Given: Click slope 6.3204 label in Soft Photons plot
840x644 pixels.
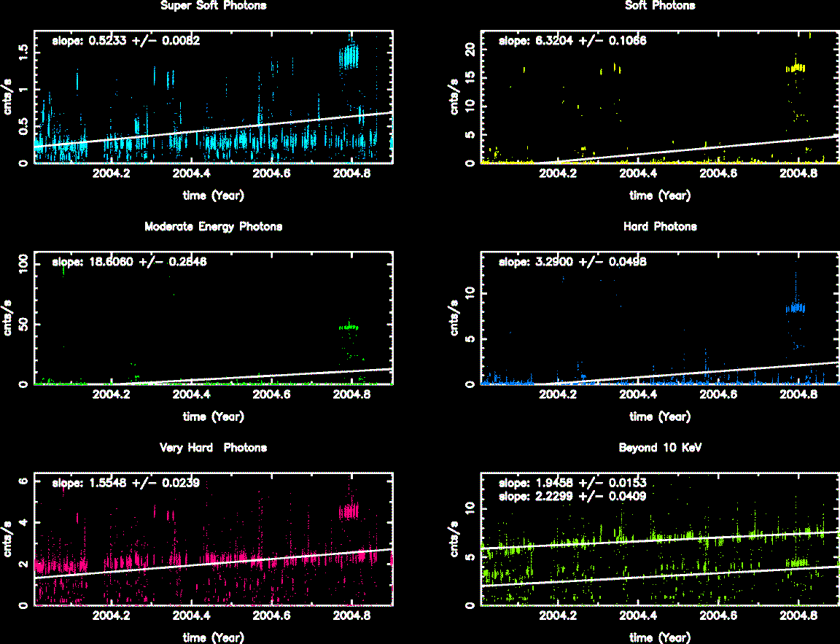Looking at the screenshot, I should point(572,42).
